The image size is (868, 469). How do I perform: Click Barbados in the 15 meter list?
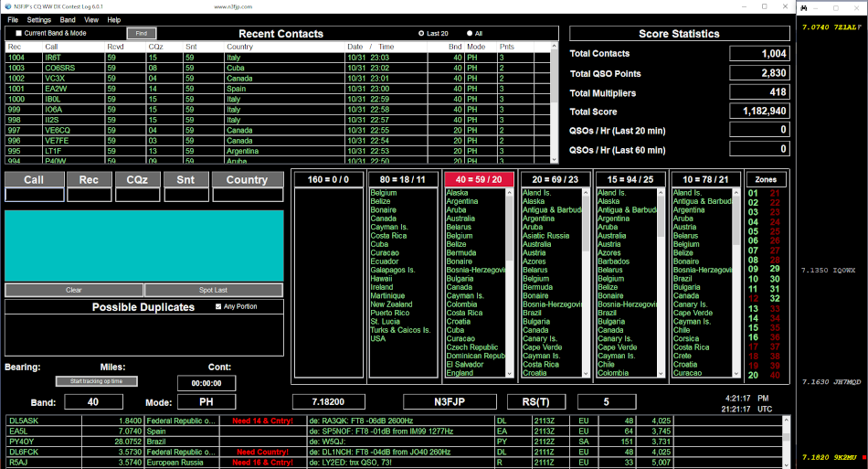coord(613,261)
